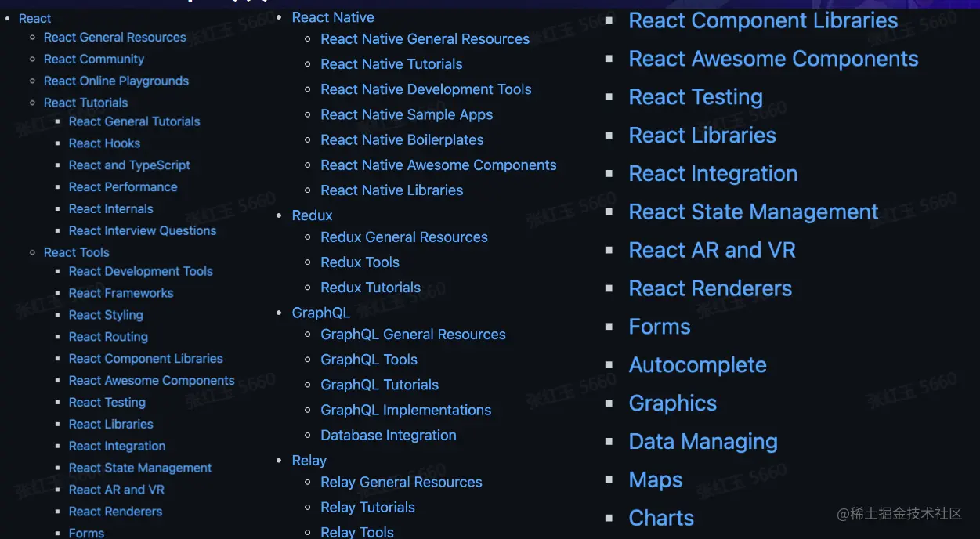Open React Native Sample Apps link
The height and width of the screenshot is (539, 980).
(407, 114)
